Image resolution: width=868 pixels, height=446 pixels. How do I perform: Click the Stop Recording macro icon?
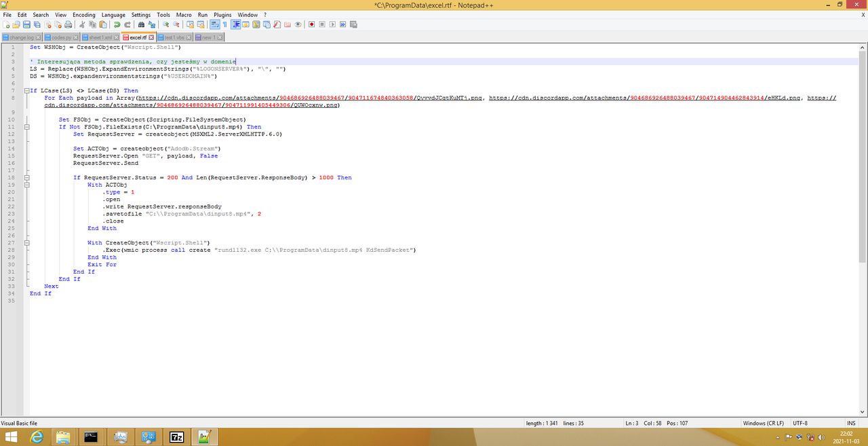click(322, 24)
